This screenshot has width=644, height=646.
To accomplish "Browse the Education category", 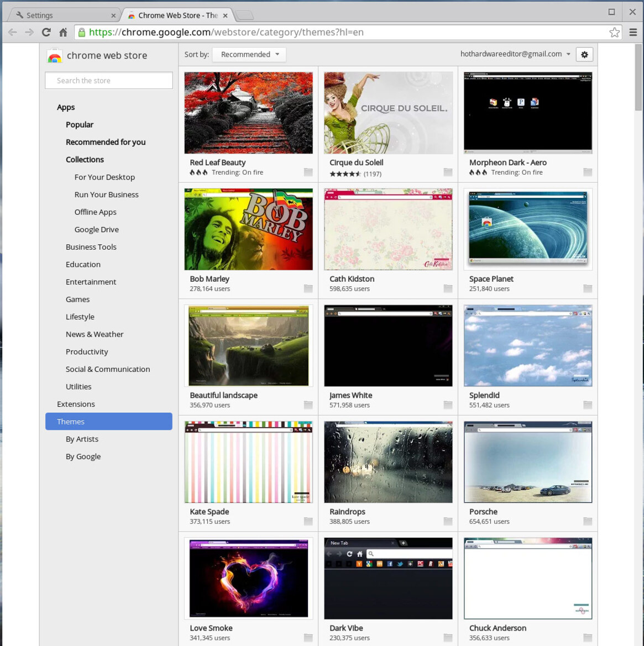I will 83,265.
